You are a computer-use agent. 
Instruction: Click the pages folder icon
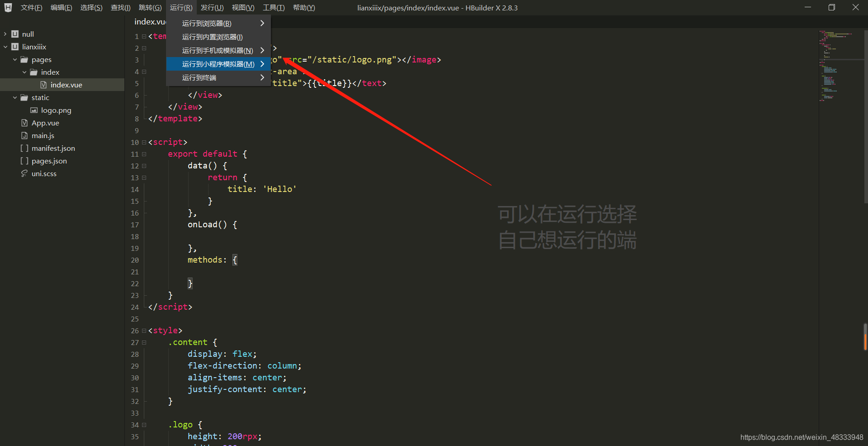24,59
